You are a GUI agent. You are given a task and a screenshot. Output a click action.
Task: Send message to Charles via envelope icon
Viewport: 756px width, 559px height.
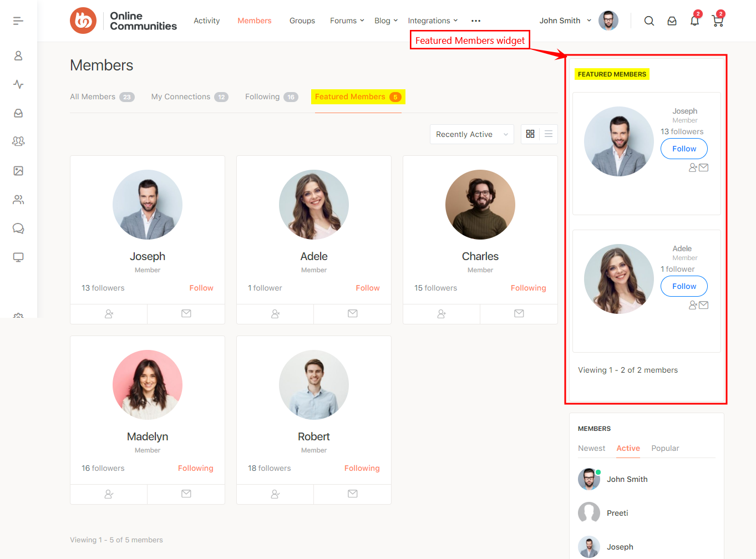pyautogui.click(x=519, y=314)
